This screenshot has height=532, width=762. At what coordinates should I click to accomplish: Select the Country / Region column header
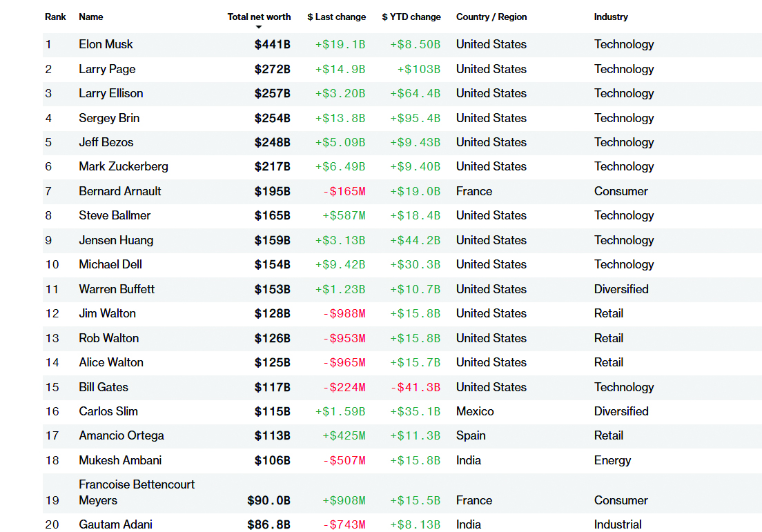click(x=491, y=17)
